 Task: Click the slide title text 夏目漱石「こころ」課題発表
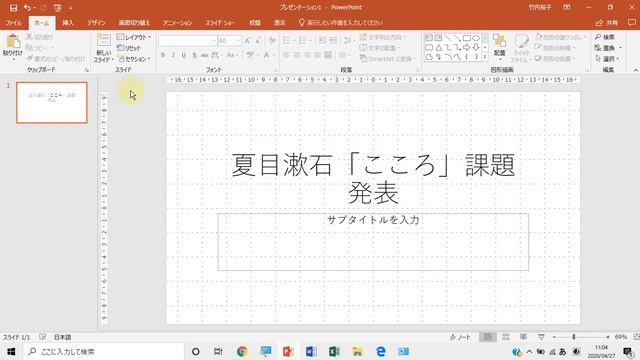(x=373, y=178)
